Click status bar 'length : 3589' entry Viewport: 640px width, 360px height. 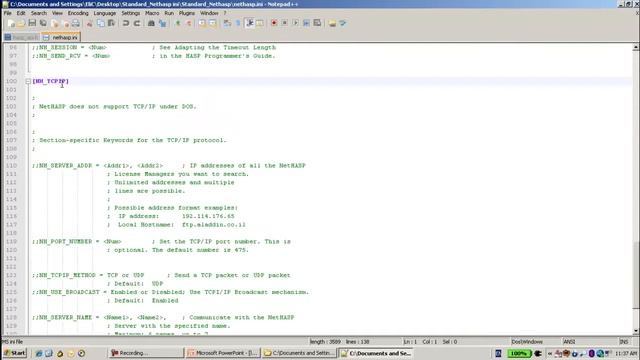pos(325,342)
